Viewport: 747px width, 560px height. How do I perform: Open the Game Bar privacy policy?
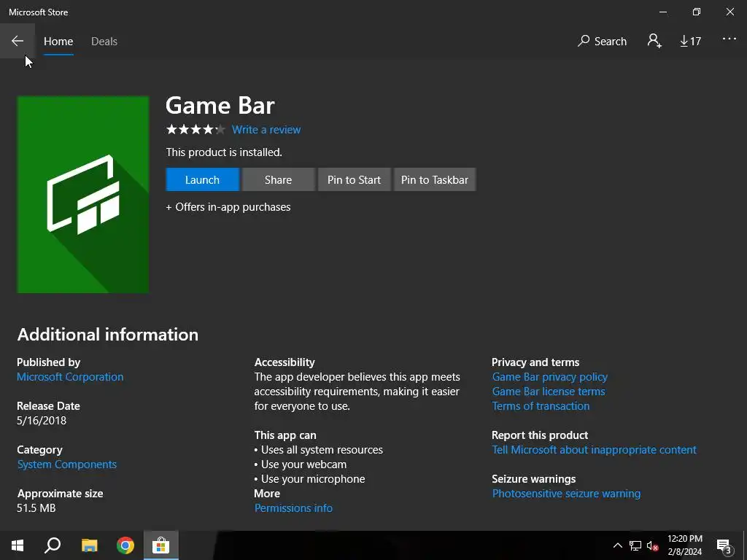click(x=550, y=377)
